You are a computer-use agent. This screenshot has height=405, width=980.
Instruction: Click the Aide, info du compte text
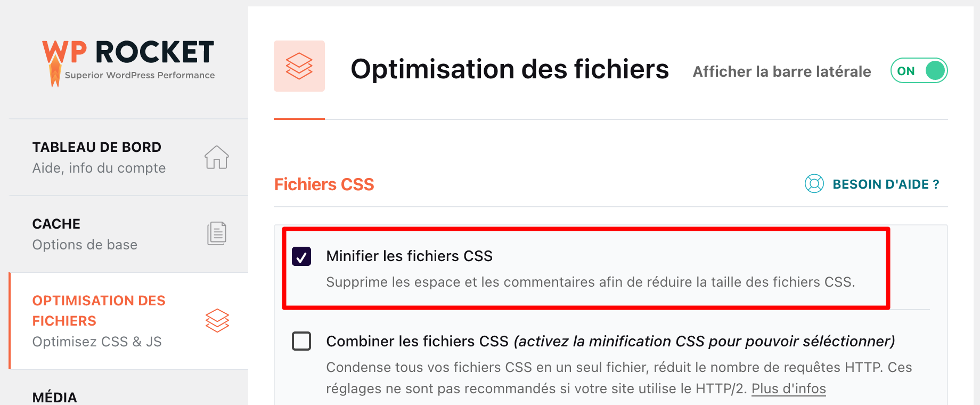tap(99, 167)
